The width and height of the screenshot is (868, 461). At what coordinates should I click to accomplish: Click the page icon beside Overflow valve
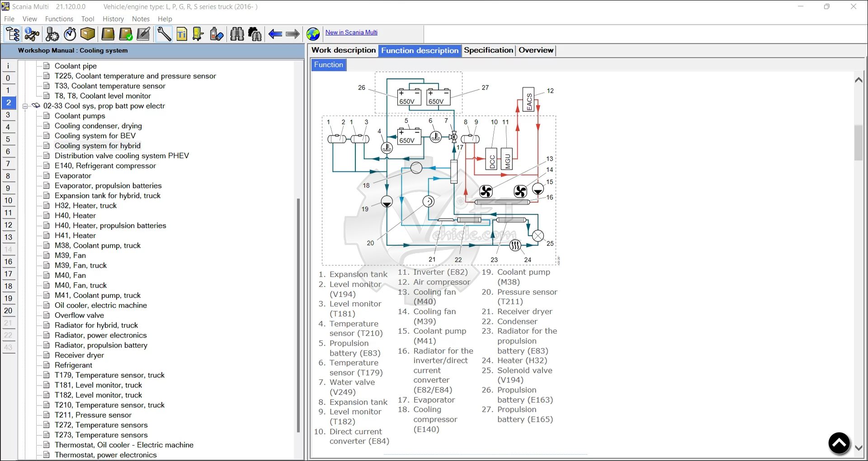46,315
